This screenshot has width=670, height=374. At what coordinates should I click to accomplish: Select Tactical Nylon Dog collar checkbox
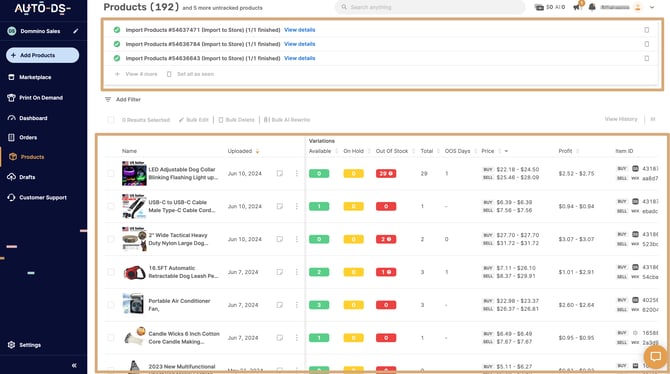[111, 239]
